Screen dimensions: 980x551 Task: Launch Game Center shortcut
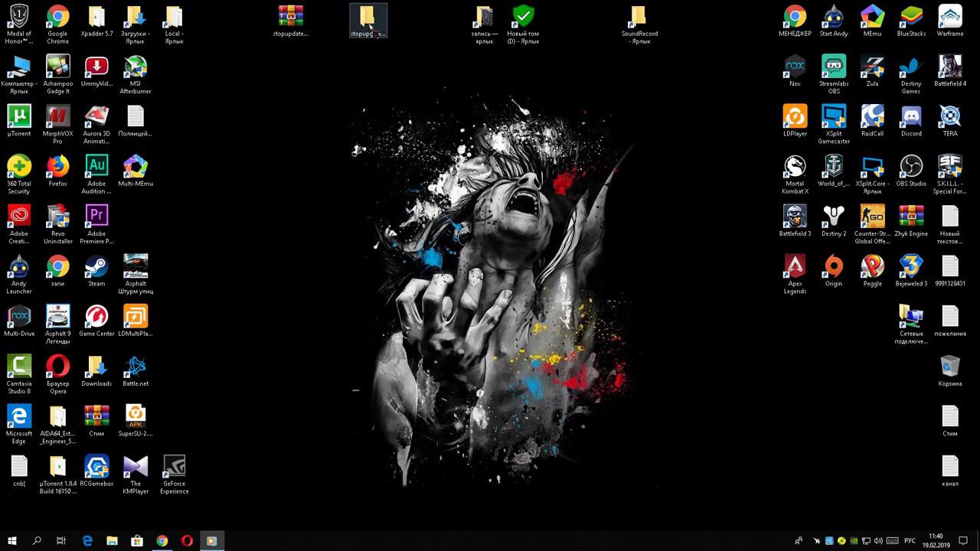(96, 321)
